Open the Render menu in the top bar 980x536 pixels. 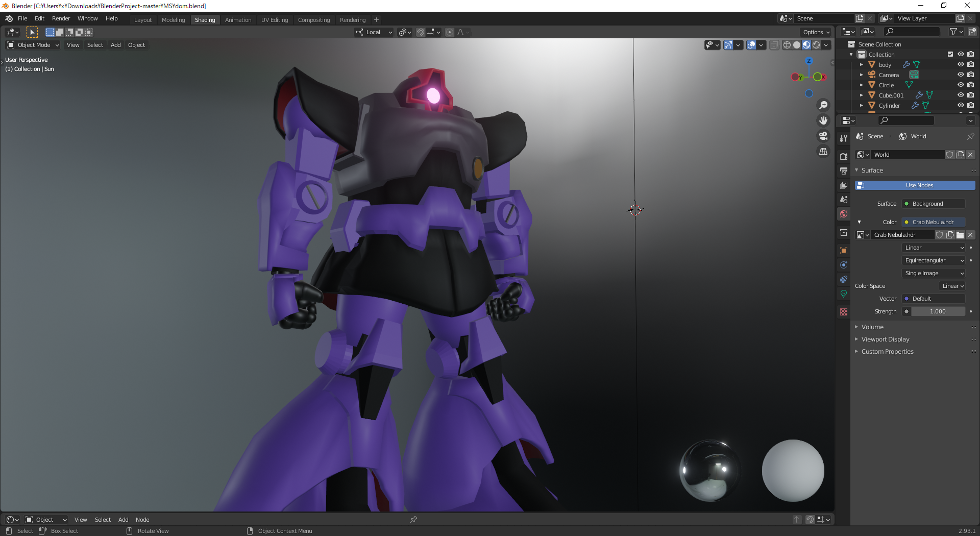(61, 18)
